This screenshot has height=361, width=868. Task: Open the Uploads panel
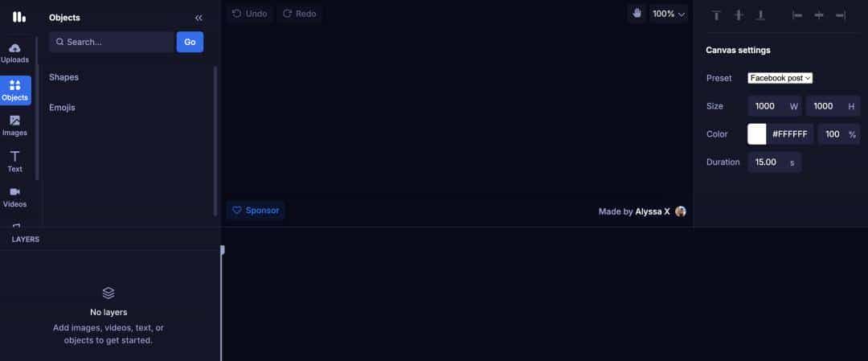click(15, 53)
